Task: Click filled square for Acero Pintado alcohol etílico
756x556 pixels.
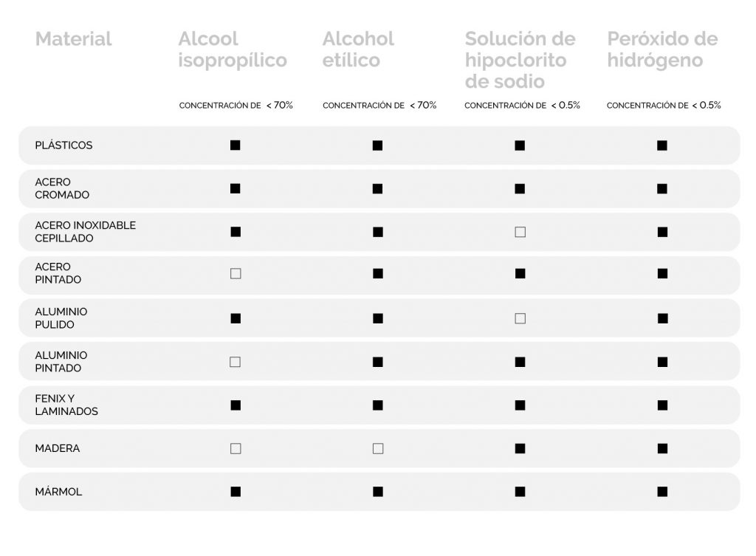Action: (x=378, y=273)
